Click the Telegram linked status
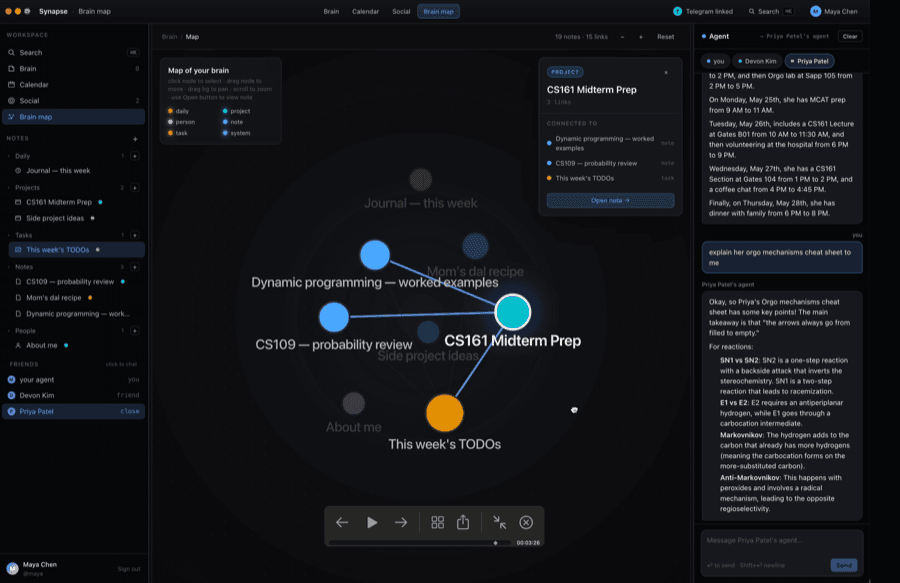Image resolution: width=900 pixels, height=583 pixels. [x=703, y=11]
